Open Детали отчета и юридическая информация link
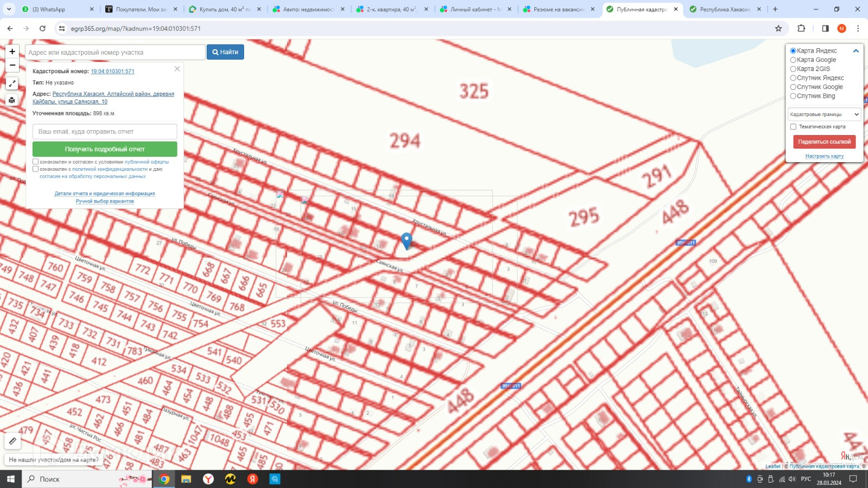 (x=105, y=194)
